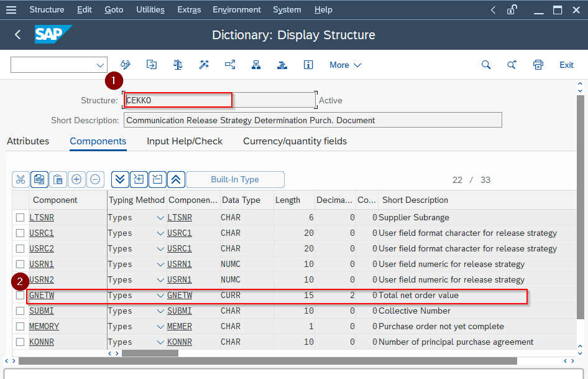Screen dimensions: 588x379
Task: Click the Deselect All rows table icon
Action: tap(157, 180)
